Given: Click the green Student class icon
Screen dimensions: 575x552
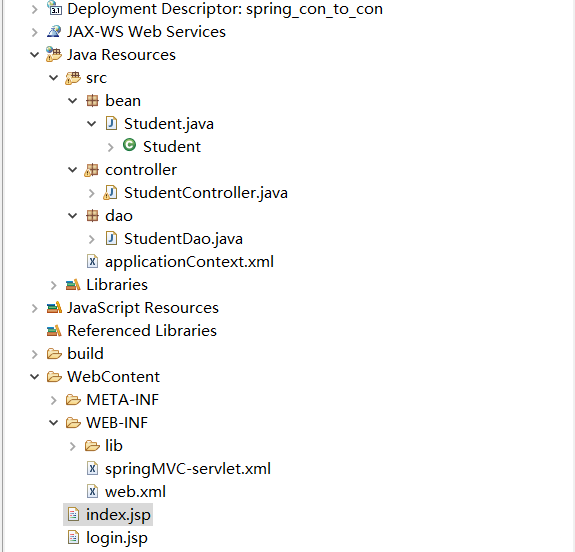Looking at the screenshot, I should pyautogui.click(x=129, y=145).
